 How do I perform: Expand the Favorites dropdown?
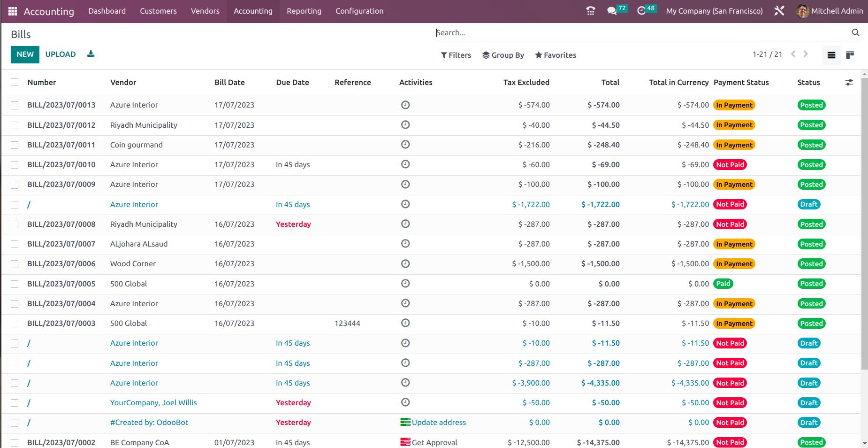pyautogui.click(x=555, y=55)
